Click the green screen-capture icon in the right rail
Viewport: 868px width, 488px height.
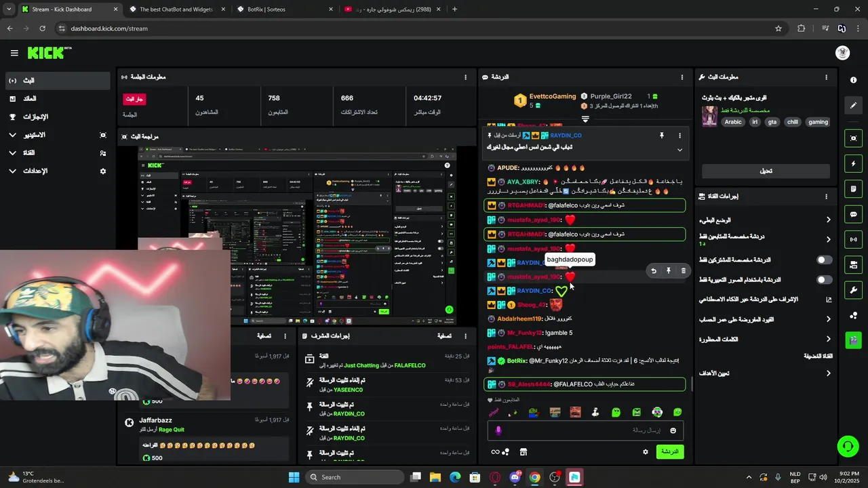[x=853, y=138]
